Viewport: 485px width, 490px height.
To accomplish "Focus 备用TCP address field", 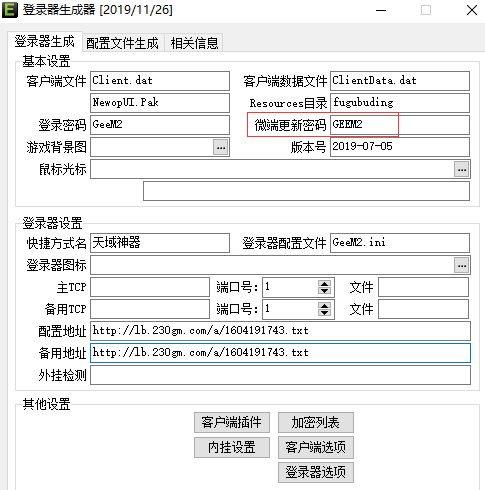I will (150, 309).
